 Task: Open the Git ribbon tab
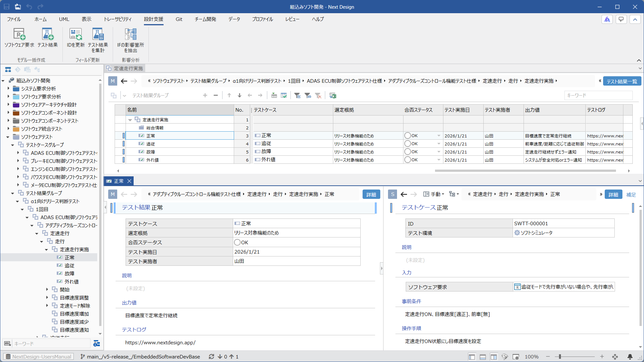click(179, 19)
